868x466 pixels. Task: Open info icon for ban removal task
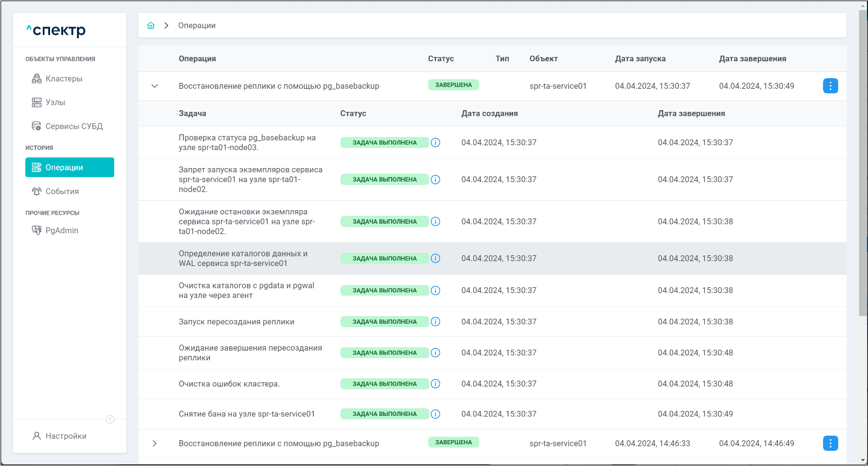point(435,414)
